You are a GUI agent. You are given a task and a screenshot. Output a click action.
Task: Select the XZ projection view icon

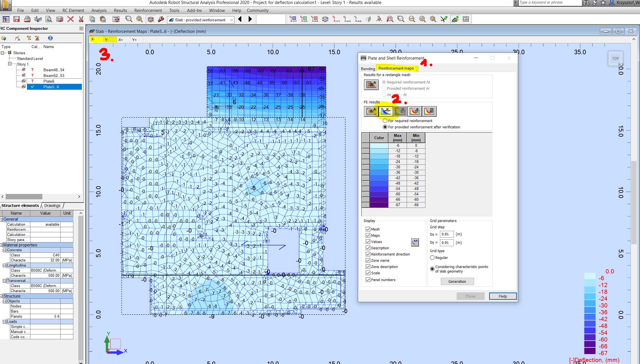point(304,19)
